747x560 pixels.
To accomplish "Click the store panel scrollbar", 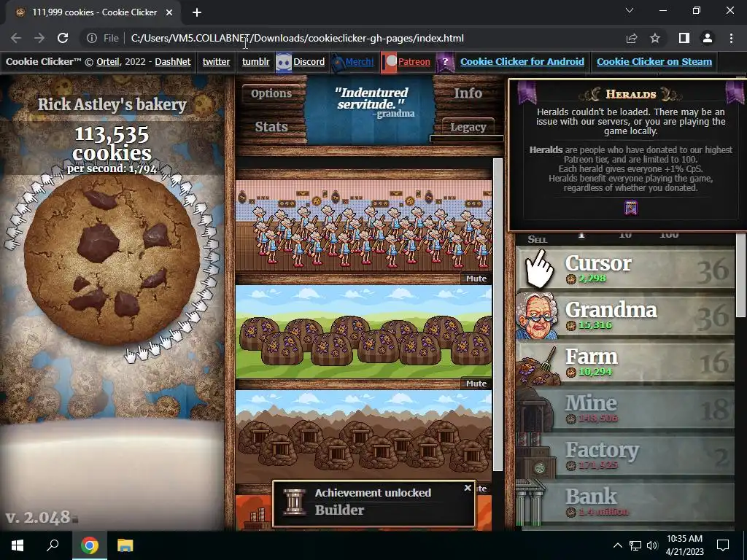I will click(x=740, y=276).
